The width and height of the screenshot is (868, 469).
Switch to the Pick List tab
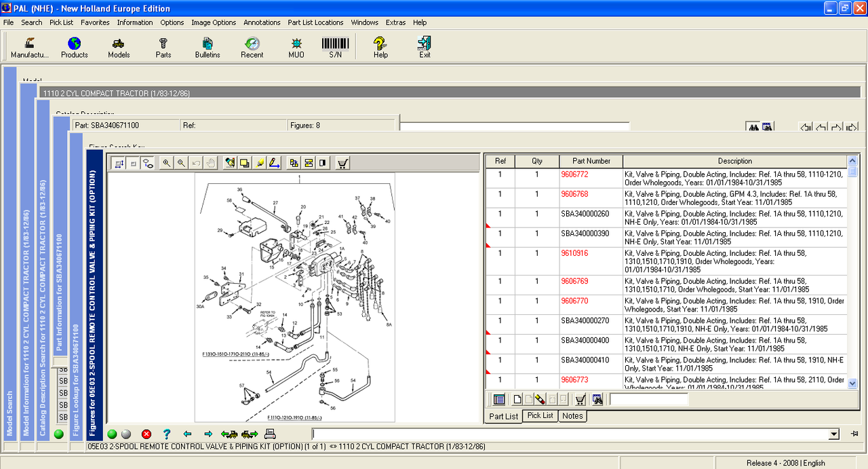[540, 415]
